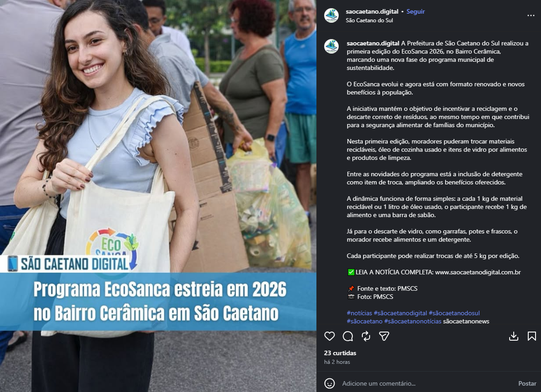Click saocaetano.digital avatar in header
The width and height of the screenshot is (541, 392).
(x=331, y=15)
